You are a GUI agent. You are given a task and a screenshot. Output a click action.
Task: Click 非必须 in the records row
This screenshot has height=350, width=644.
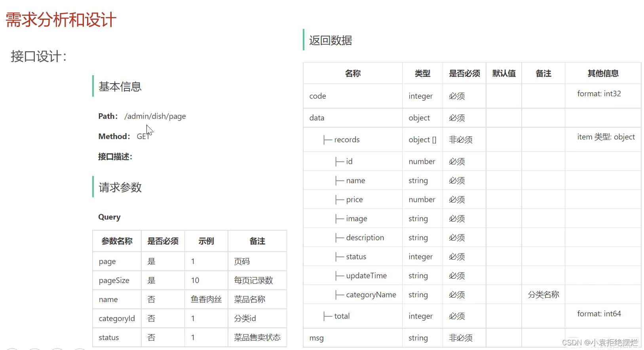click(x=461, y=139)
